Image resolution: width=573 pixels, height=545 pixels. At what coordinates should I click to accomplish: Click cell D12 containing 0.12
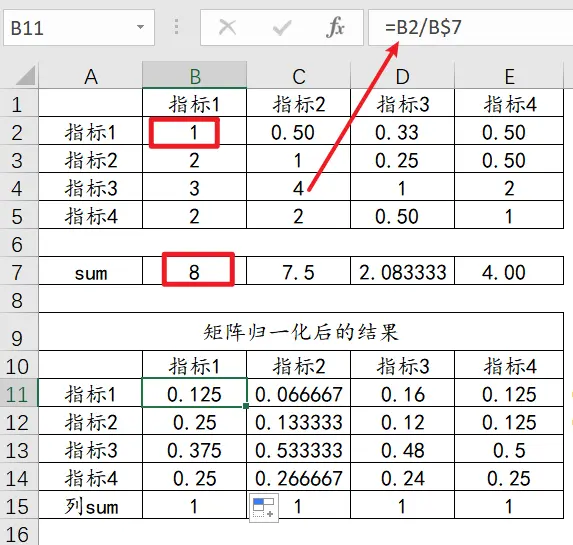click(x=402, y=421)
